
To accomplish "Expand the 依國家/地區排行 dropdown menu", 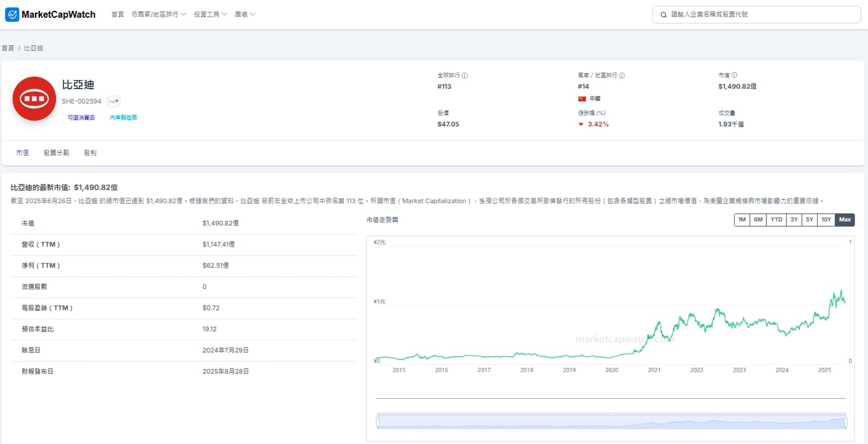I will tap(159, 14).
